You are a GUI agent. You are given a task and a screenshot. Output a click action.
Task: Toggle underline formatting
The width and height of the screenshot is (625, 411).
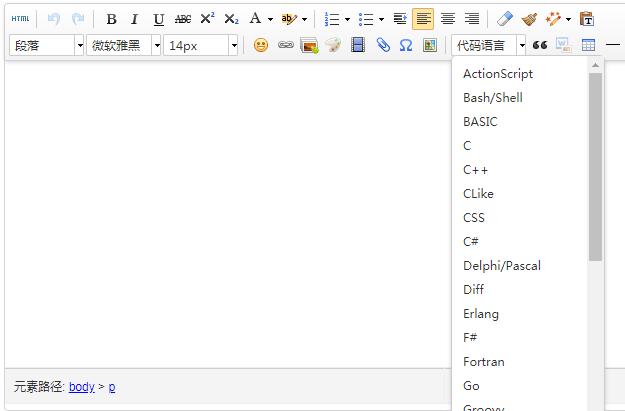click(159, 19)
